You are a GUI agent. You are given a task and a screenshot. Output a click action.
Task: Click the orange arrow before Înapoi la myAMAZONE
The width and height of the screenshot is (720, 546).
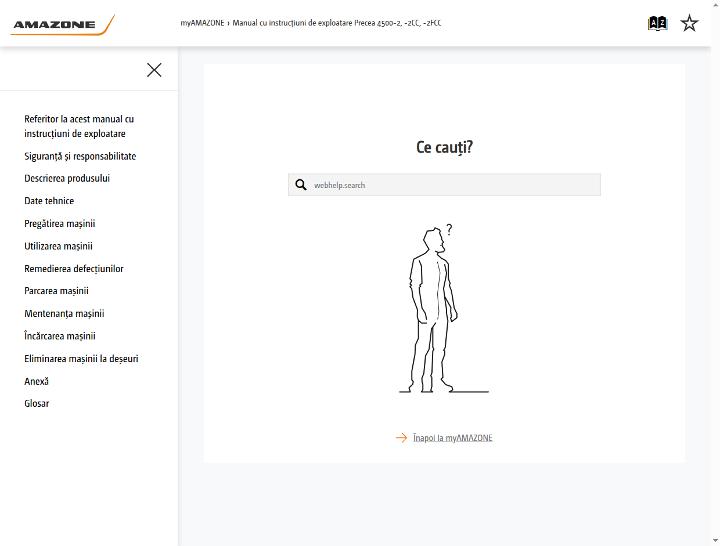click(x=401, y=438)
